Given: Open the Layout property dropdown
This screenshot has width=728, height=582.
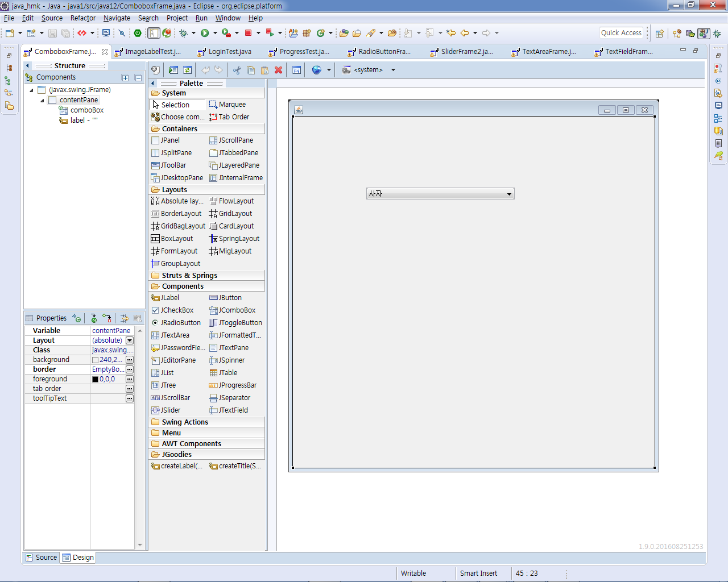Looking at the screenshot, I should [130, 340].
